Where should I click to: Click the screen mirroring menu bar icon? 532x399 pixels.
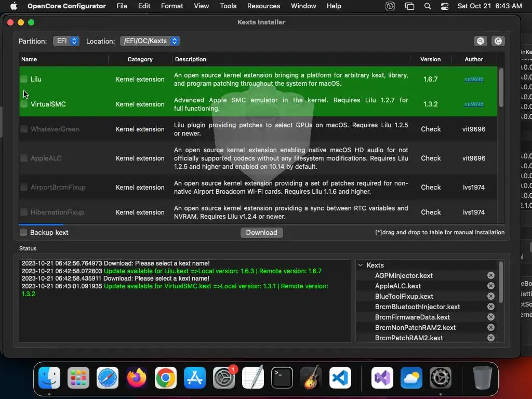tap(409, 6)
